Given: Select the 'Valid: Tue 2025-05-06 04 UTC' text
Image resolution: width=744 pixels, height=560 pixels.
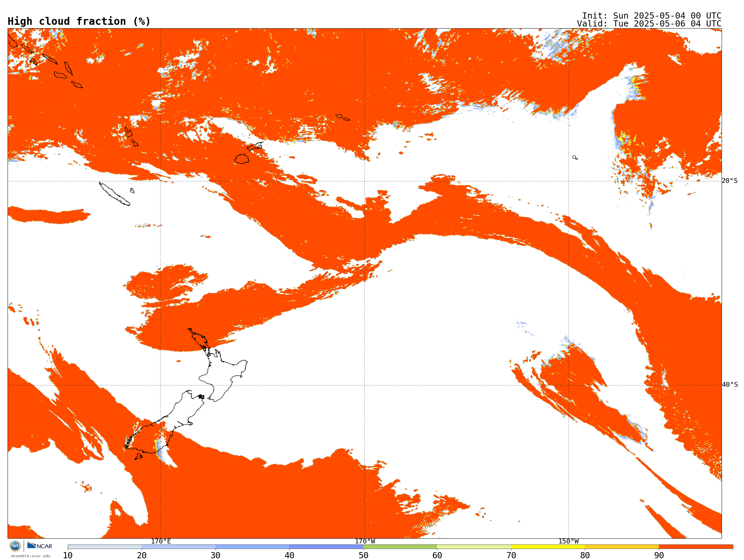Looking at the screenshot, I should pos(649,24).
